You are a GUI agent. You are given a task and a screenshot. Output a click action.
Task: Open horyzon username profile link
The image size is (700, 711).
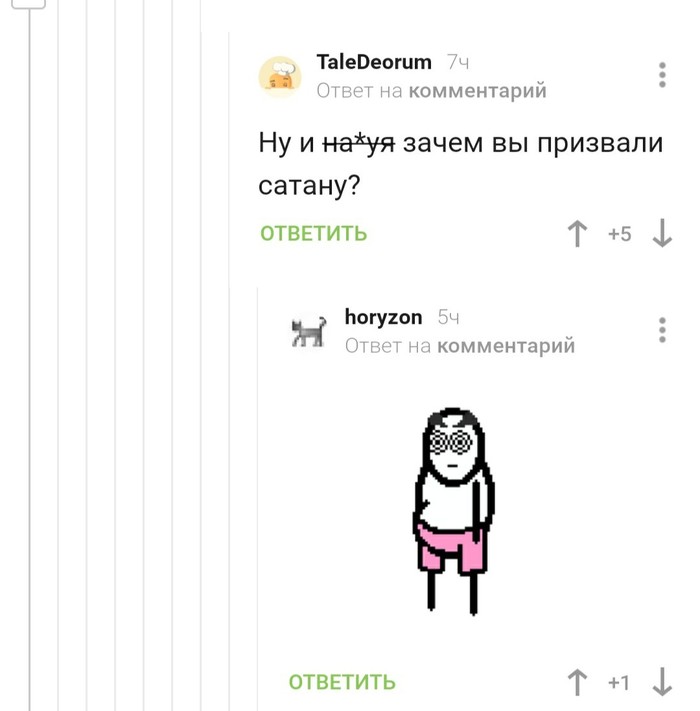pyautogui.click(x=383, y=317)
